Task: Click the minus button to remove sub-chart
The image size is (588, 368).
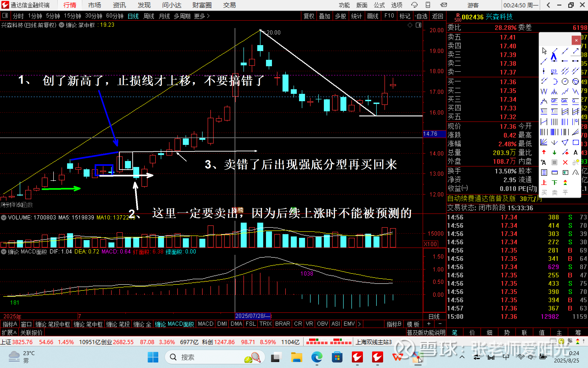Action: point(440,324)
